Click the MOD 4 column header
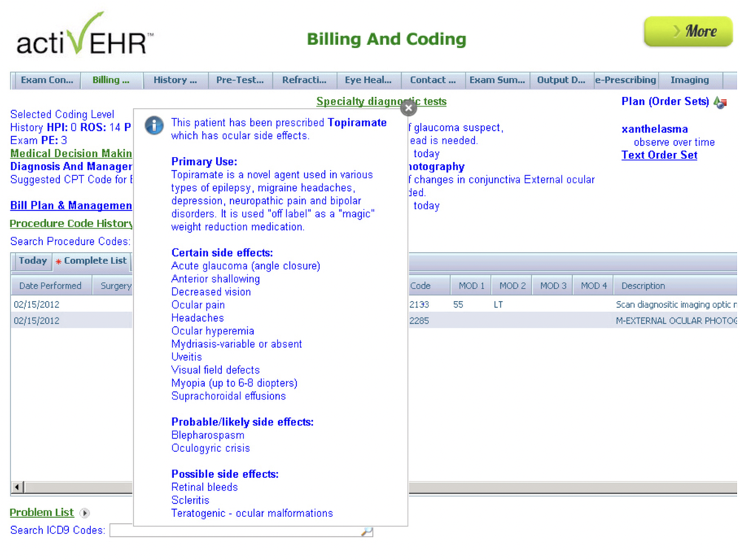The image size is (740, 560). tap(593, 286)
